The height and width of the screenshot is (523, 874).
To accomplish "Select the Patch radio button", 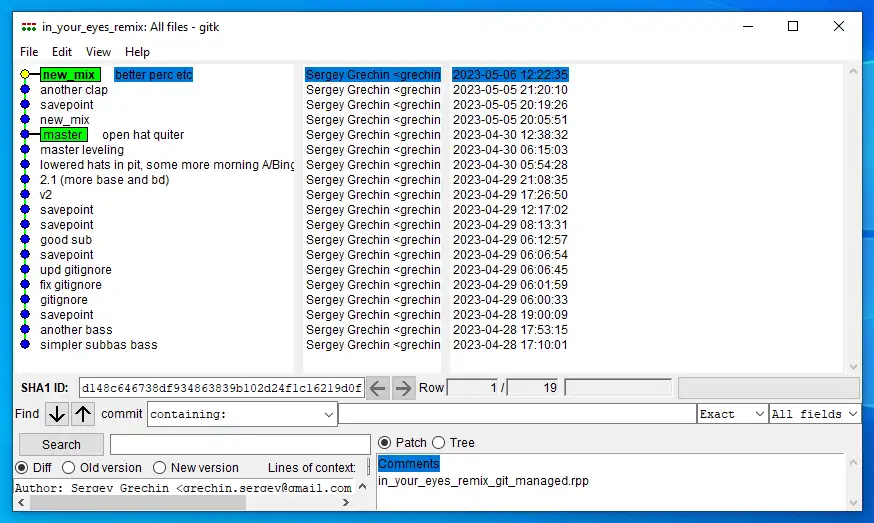I will pyautogui.click(x=384, y=443).
